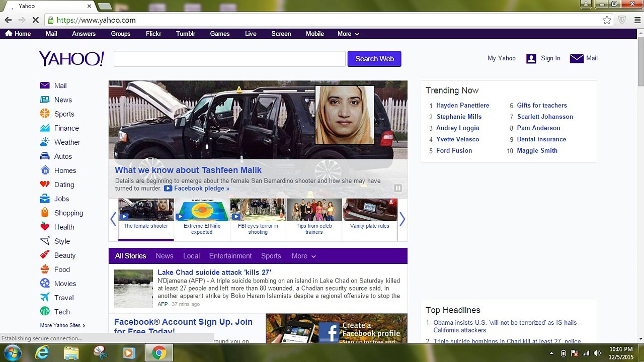The height and width of the screenshot is (362, 644).
Task: Expand the More stories filter dropdown
Action: (x=304, y=256)
